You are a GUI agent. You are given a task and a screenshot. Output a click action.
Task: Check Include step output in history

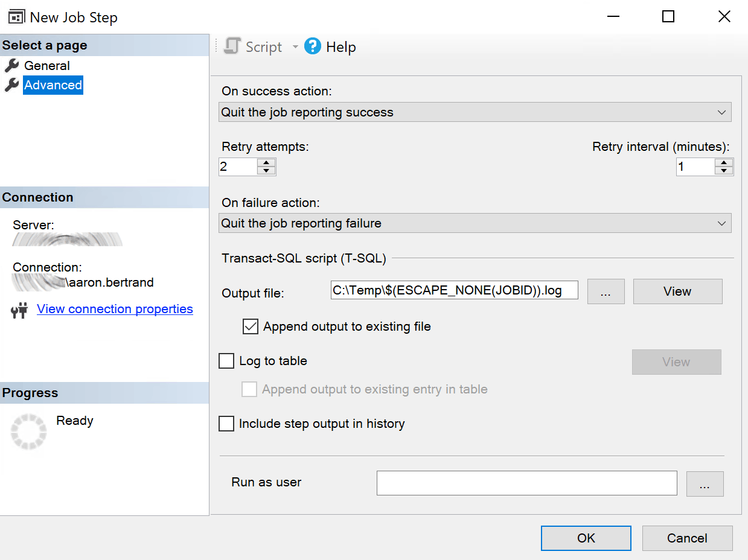click(226, 424)
